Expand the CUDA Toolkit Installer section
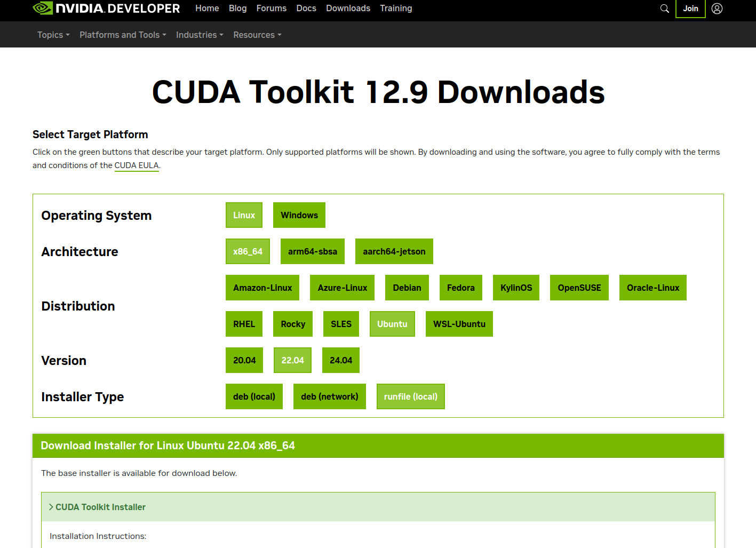The width and height of the screenshot is (756, 548). click(x=378, y=507)
